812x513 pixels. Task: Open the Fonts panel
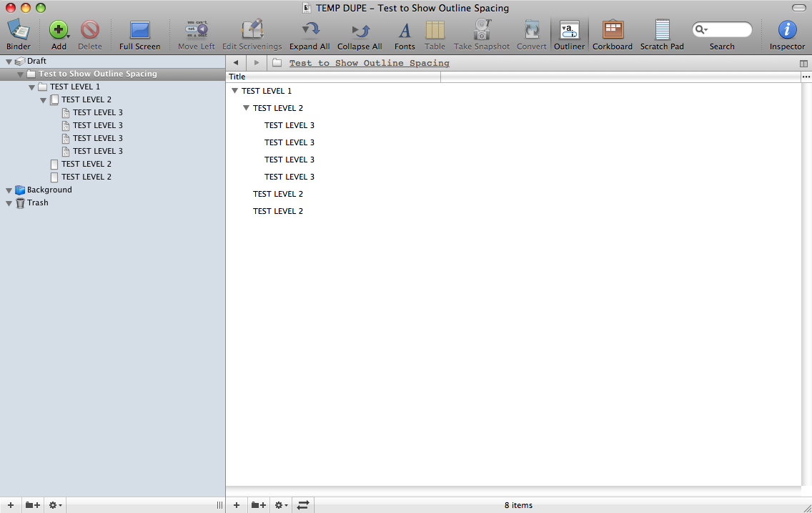coord(405,30)
